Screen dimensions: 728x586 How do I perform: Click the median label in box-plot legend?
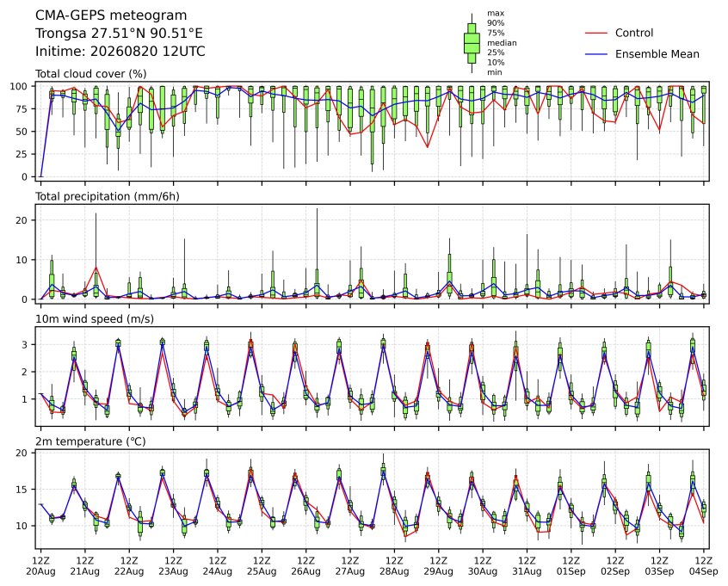[502, 43]
